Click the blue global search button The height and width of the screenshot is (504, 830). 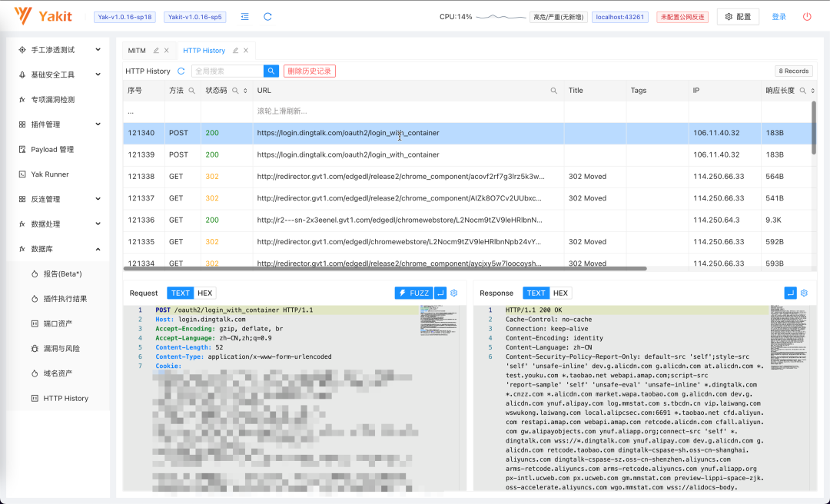click(x=271, y=71)
